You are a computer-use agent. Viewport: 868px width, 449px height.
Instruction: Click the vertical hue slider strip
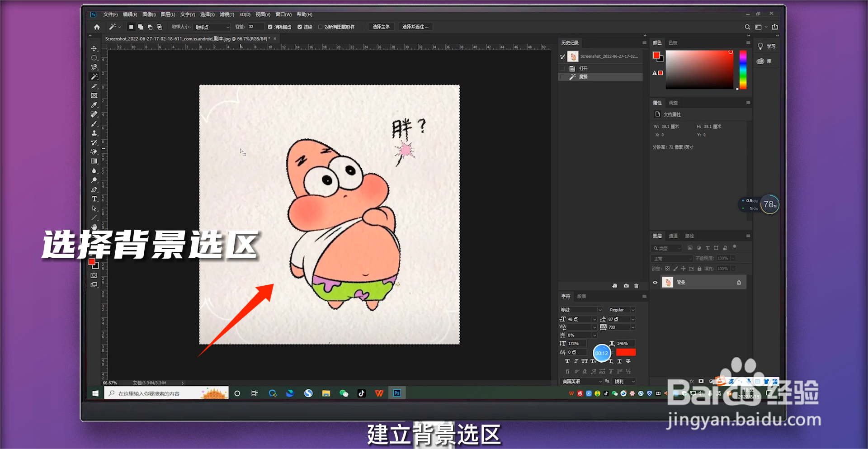(x=743, y=70)
